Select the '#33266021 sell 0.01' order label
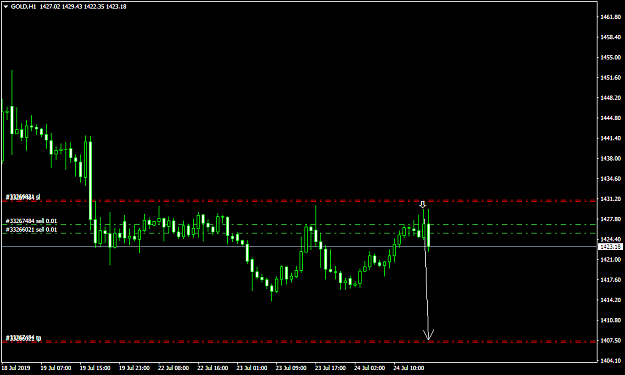Screen dimensions: 625x375 click(31, 230)
